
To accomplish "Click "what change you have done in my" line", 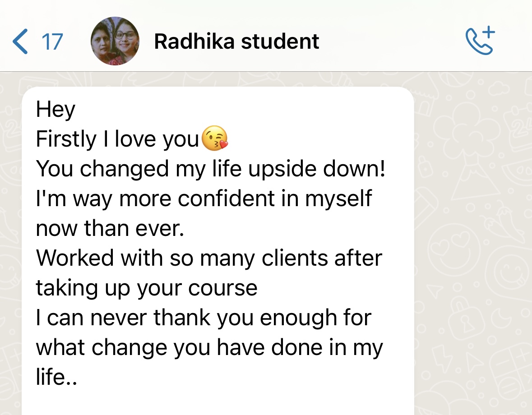I will [x=209, y=347].
